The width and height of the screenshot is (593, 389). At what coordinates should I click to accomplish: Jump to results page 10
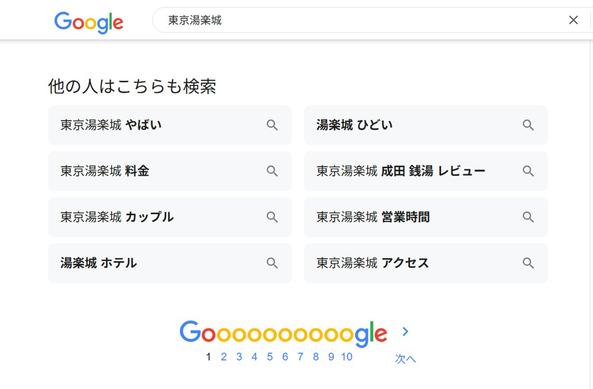(347, 356)
